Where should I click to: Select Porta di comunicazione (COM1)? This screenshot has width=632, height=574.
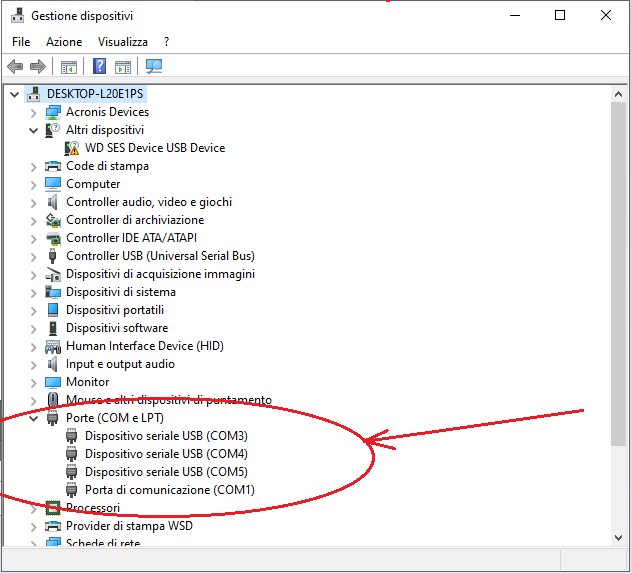tap(170, 490)
